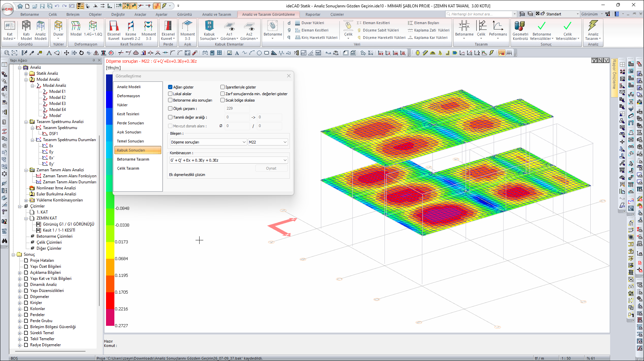Click the Eksenel Kuvvet icon in Kesit Tesirleri
This screenshot has width=644, height=361.
[x=114, y=29]
